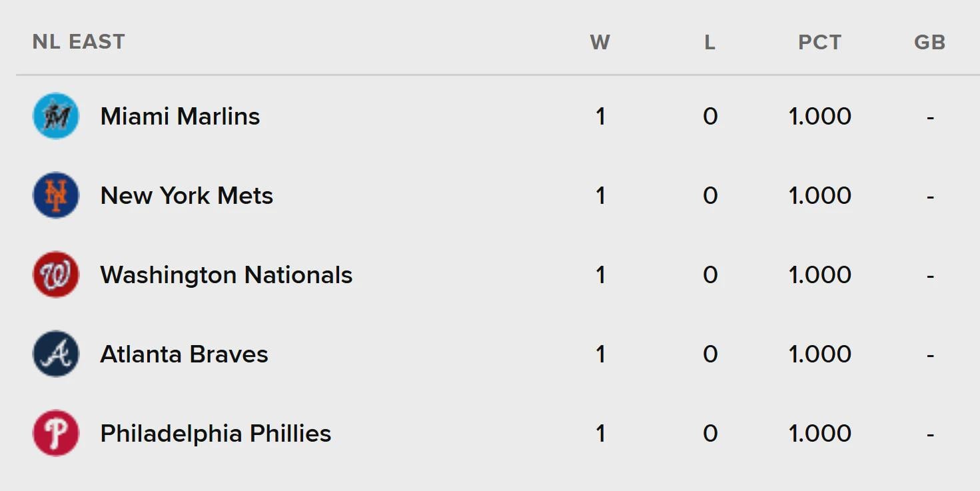980x491 pixels.
Task: Sort standings by the L column
Action: coord(709,41)
